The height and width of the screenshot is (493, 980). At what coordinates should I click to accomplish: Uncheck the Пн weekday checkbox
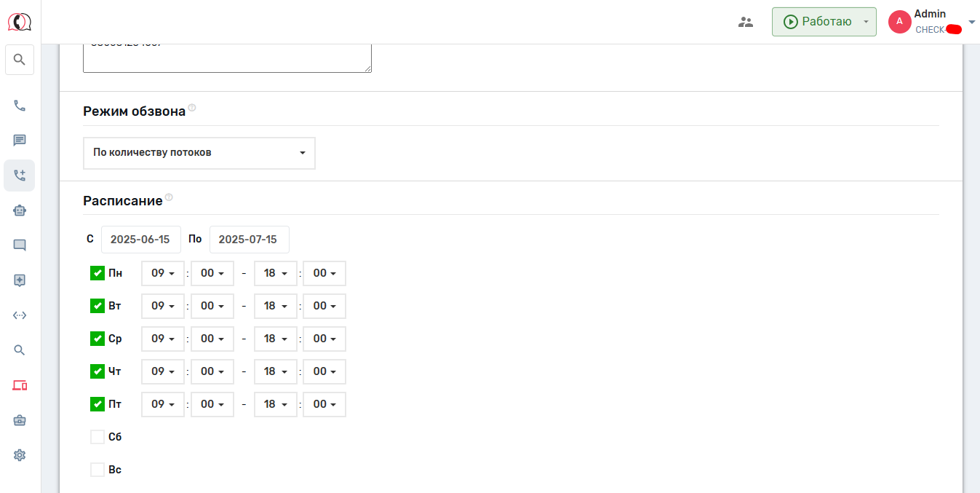pyautogui.click(x=97, y=273)
